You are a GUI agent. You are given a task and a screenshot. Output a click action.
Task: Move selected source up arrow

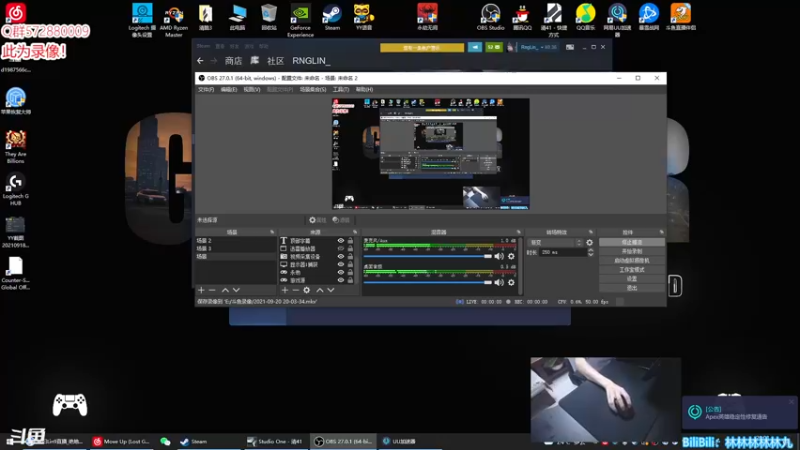320,290
